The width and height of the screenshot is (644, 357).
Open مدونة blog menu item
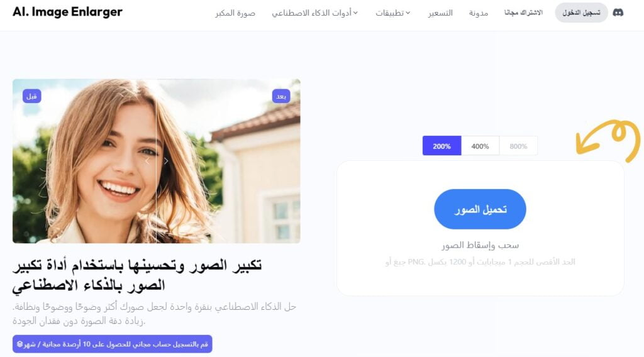tap(479, 13)
